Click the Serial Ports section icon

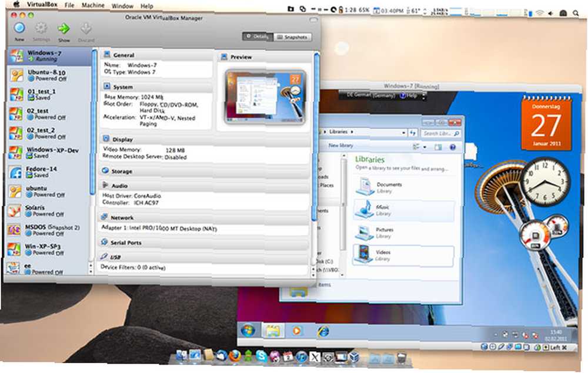click(x=104, y=242)
